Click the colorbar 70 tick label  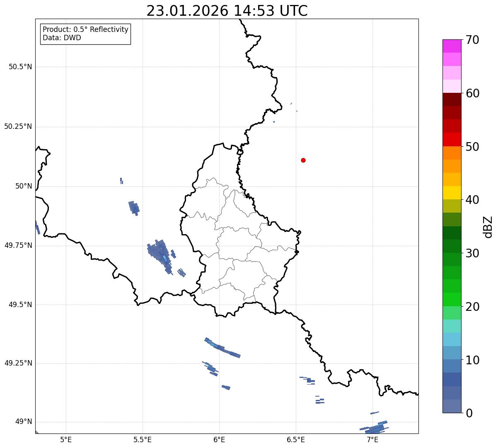(472, 40)
